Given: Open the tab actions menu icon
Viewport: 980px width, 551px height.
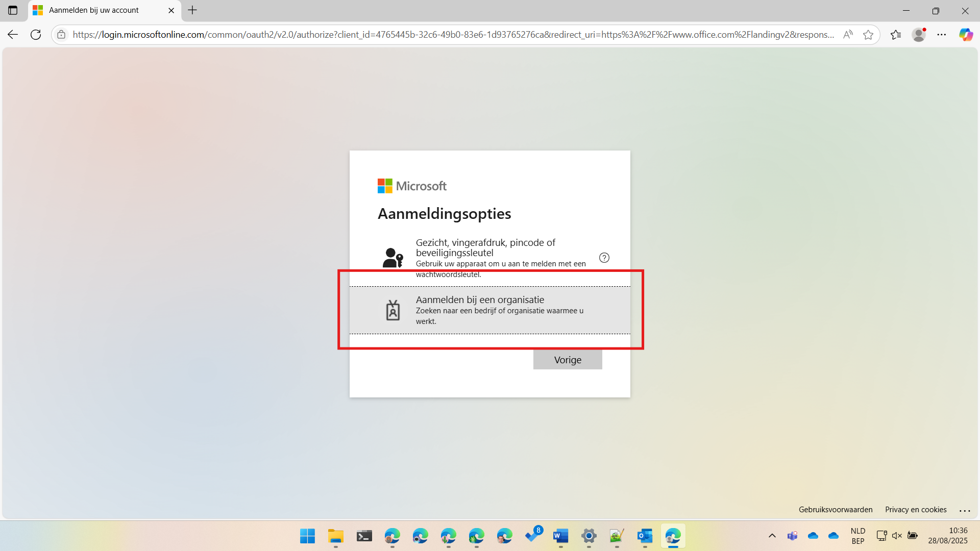Looking at the screenshot, I should coord(13,10).
